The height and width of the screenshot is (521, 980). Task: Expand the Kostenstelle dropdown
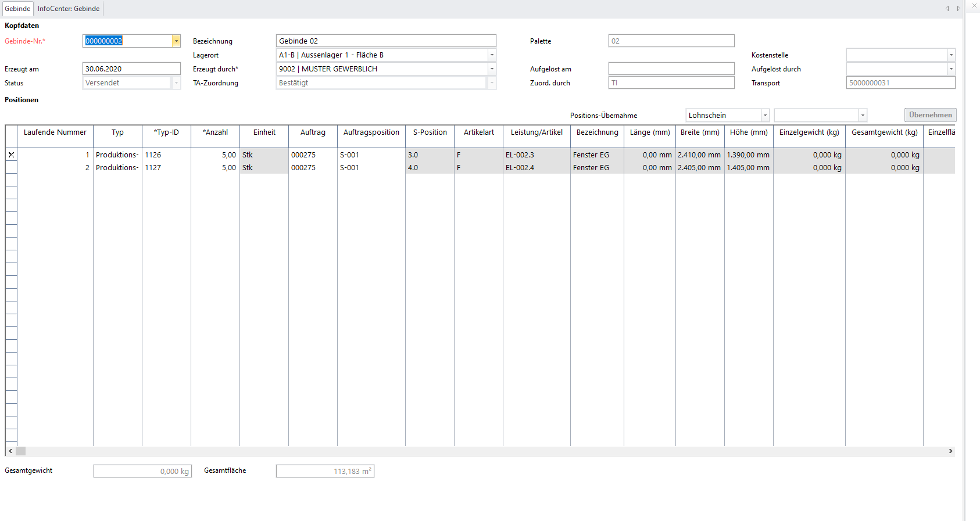pos(951,55)
